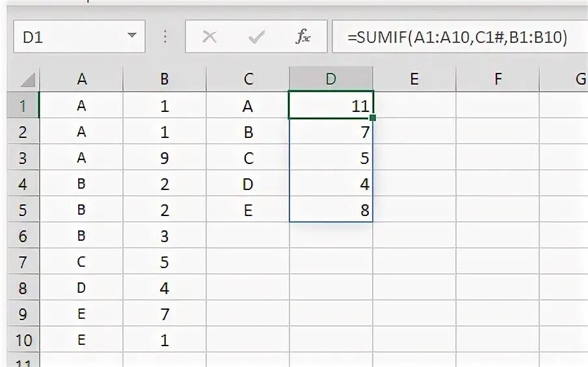Viewport: 588px width, 367px height.
Task: Select row 2 header
Action: (x=23, y=131)
